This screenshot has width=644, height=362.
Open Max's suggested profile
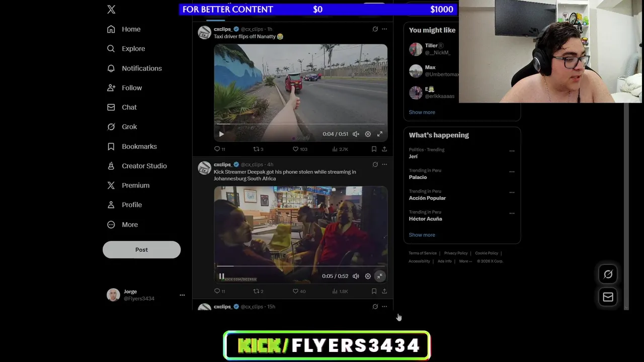click(433, 71)
